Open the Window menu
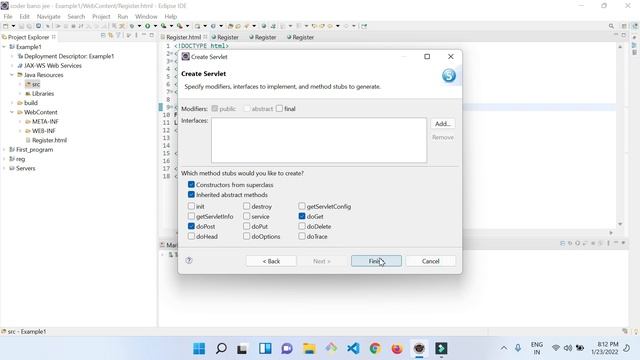The height and width of the screenshot is (360, 640). point(146,16)
